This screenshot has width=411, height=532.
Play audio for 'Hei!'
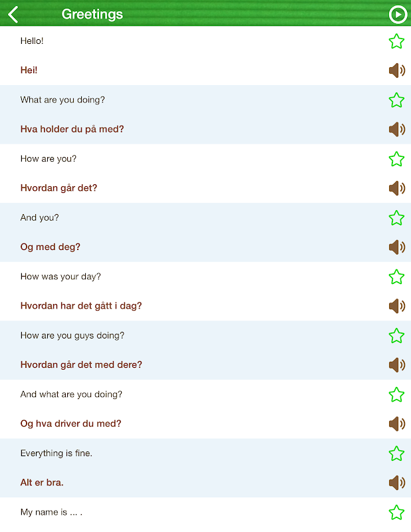click(397, 70)
